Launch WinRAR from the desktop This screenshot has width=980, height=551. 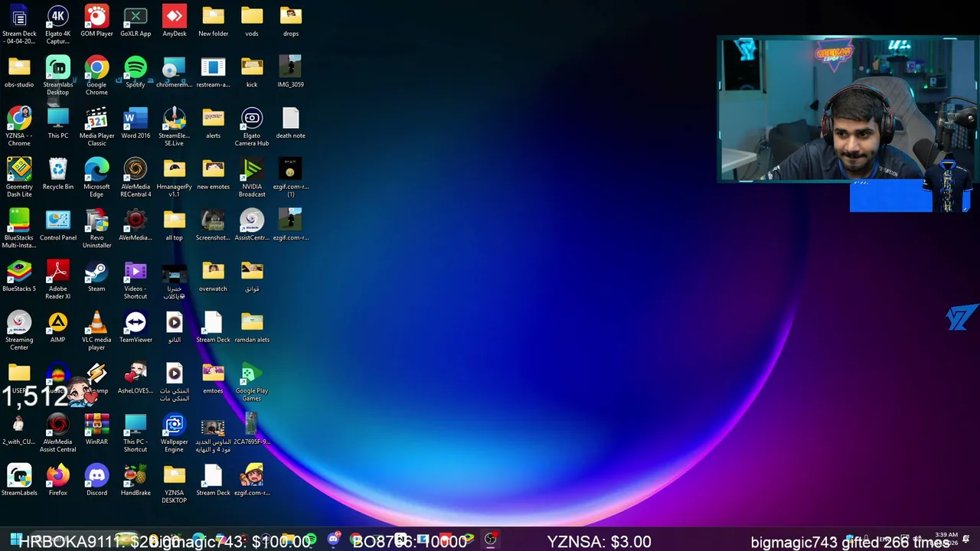pyautogui.click(x=96, y=429)
